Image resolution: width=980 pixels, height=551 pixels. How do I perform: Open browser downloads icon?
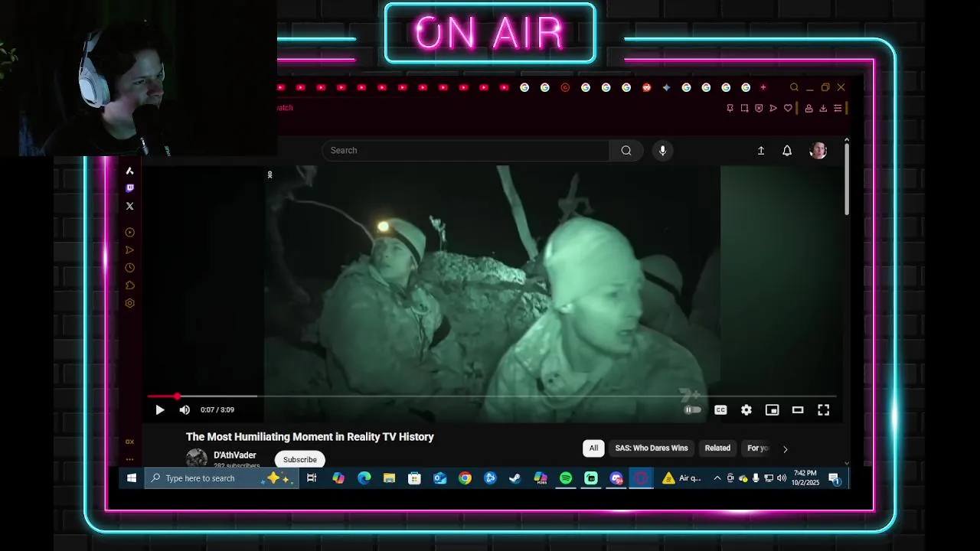[x=823, y=108]
